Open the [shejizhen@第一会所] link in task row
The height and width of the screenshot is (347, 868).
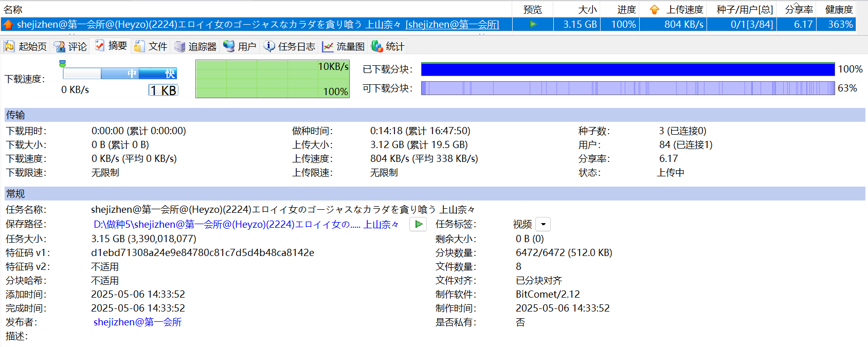[453, 24]
